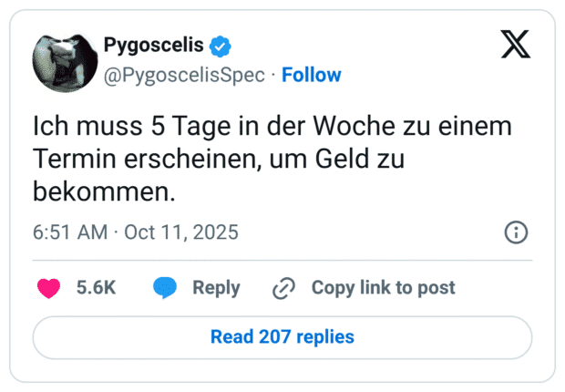Open Read 207 replies button
Screen dimensions: 565x392
click(282, 337)
